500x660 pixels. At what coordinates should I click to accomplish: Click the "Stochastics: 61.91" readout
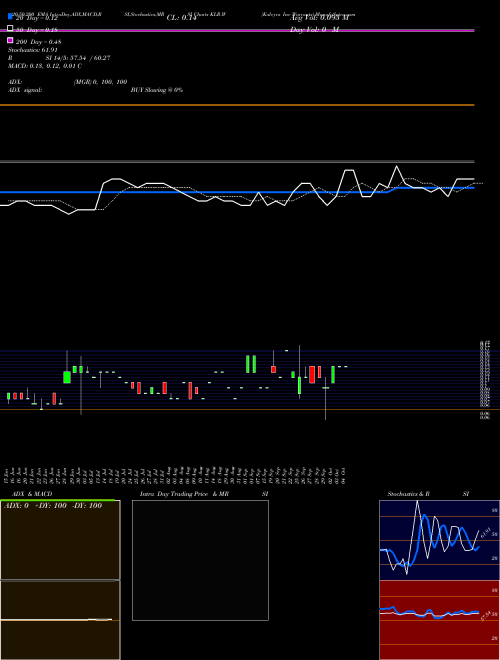pos(33,50)
